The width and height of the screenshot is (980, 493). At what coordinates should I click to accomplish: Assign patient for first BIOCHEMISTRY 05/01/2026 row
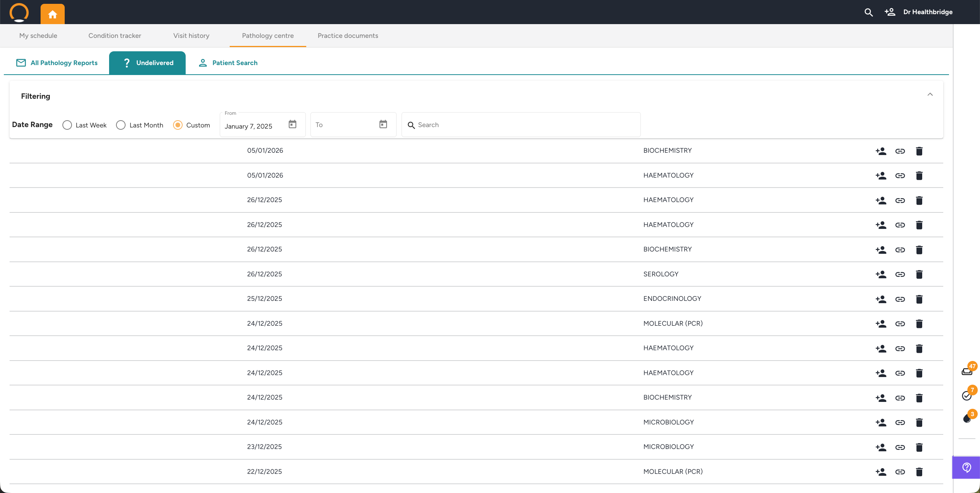tap(881, 151)
